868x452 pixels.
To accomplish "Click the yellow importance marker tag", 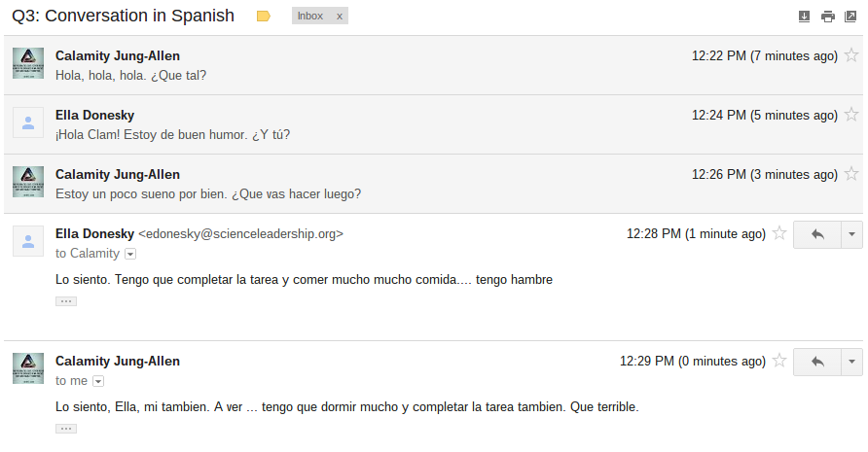I will [x=264, y=17].
